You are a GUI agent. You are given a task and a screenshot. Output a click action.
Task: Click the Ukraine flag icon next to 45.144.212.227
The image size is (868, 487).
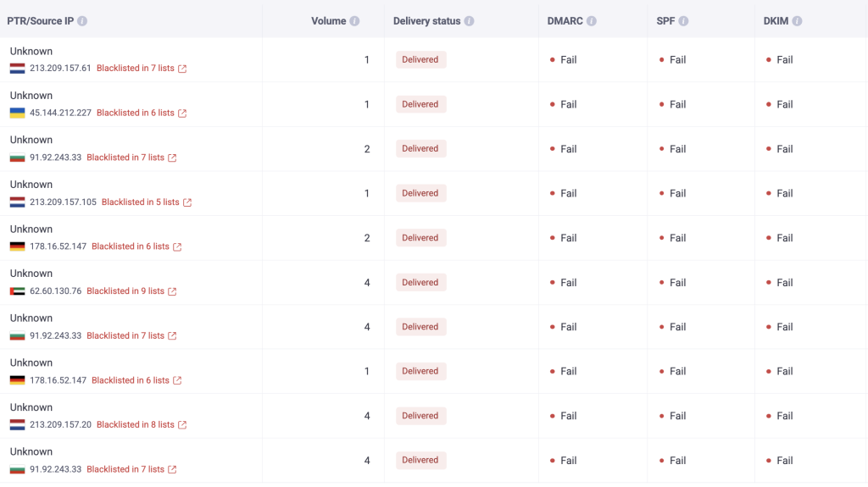click(x=17, y=113)
